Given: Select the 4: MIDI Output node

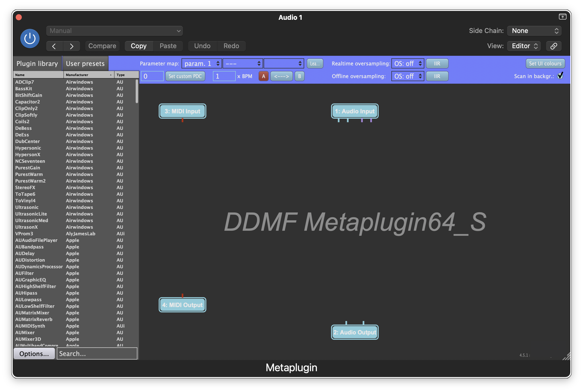Looking at the screenshot, I should pos(183,305).
